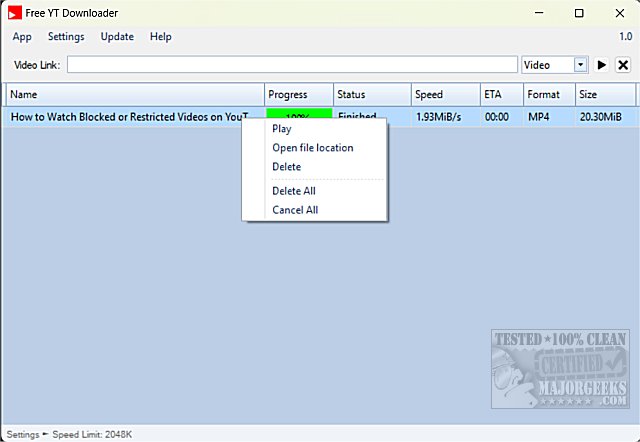Open the Settings menu
This screenshot has height=442, width=640.
point(66,37)
